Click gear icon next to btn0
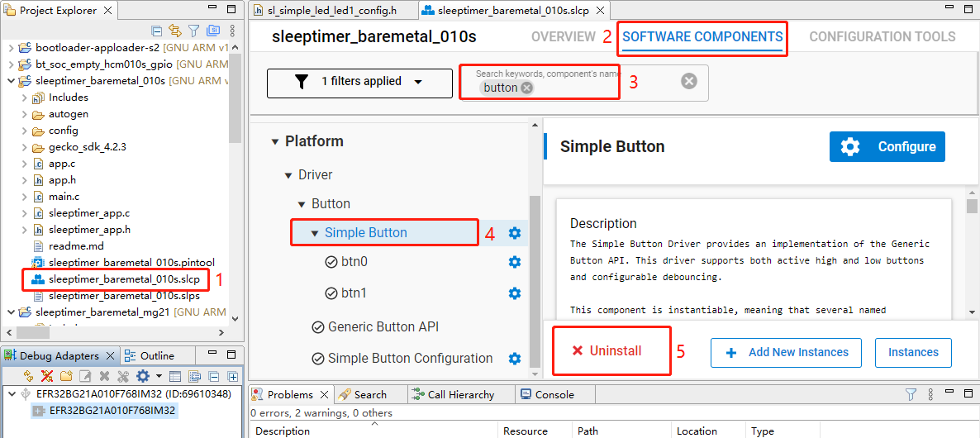The width and height of the screenshot is (980, 438). tap(514, 262)
